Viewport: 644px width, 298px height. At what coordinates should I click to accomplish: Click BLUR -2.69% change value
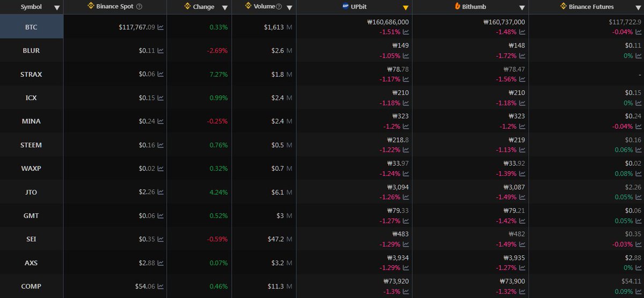[x=218, y=50]
